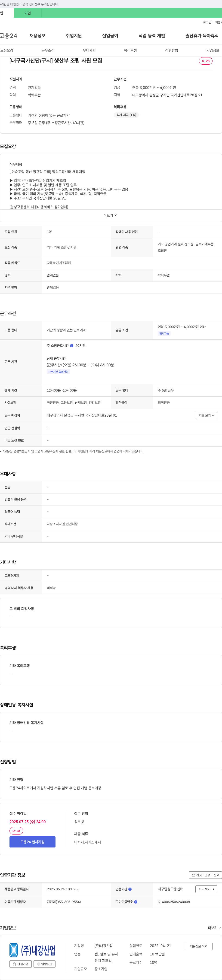Select the deadline 2025.07.23 (수) 24:00
This screenshot has height=980, width=222.
coord(27,822)
